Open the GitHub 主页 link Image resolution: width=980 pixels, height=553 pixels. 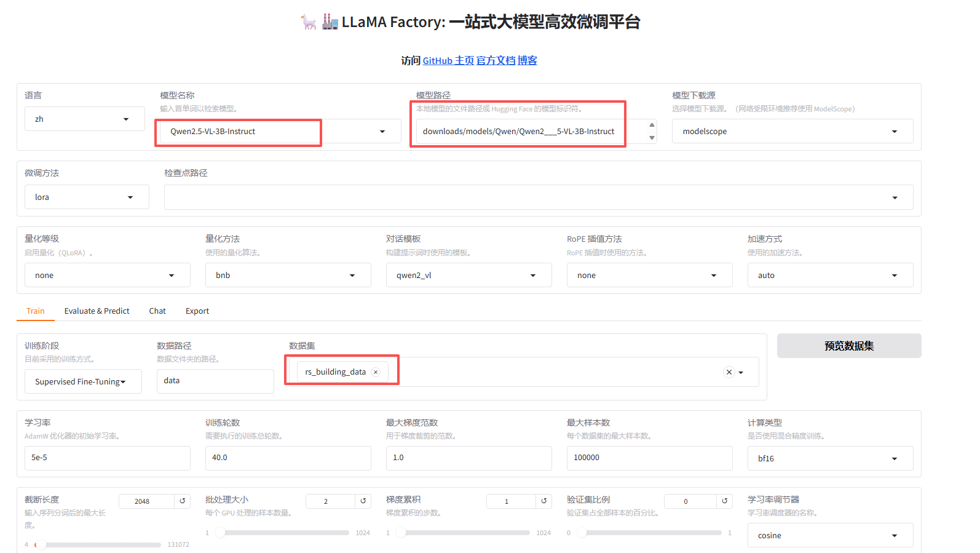448,61
